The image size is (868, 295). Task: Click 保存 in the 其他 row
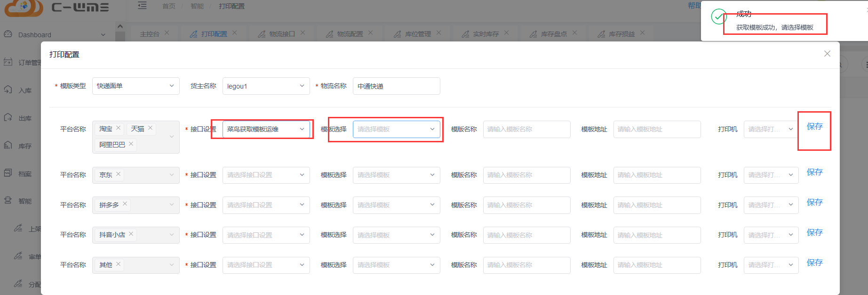[x=815, y=262]
